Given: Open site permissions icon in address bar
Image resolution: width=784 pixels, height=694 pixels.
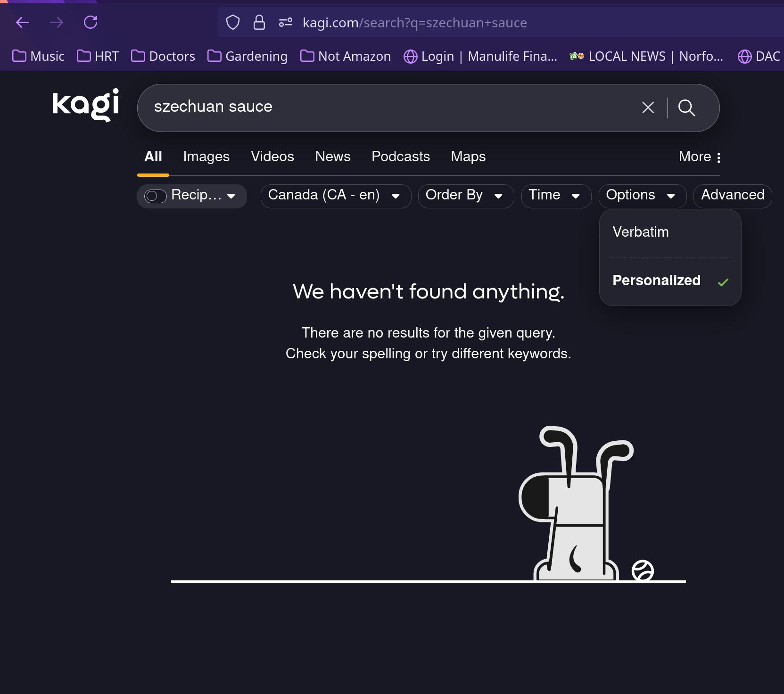Looking at the screenshot, I should pos(286,22).
